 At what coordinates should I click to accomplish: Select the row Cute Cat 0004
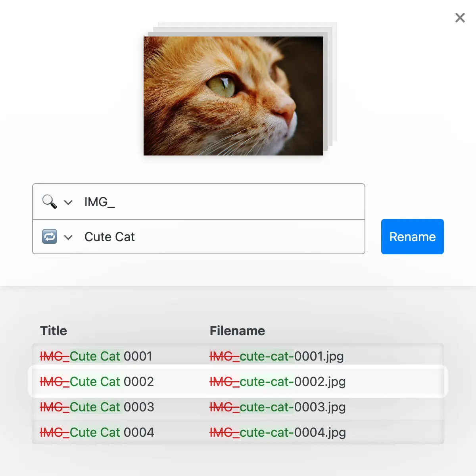point(238,432)
